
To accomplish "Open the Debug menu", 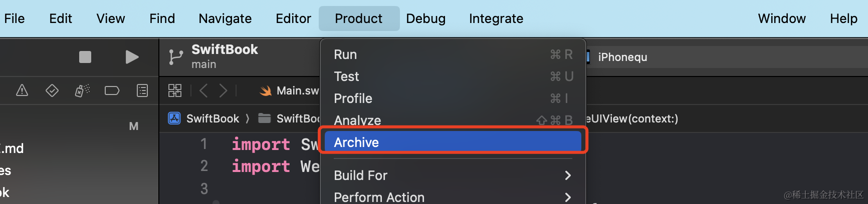I will pos(425,18).
